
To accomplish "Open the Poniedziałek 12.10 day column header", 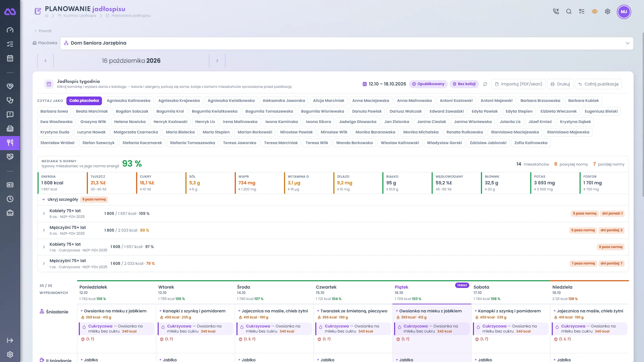I will (116, 292).
